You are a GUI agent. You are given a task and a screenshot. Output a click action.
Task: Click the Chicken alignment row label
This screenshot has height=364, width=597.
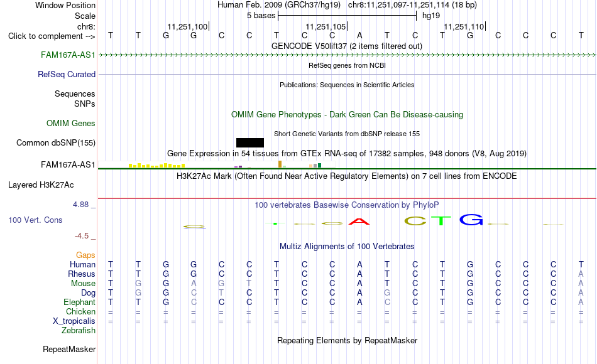[80, 311]
